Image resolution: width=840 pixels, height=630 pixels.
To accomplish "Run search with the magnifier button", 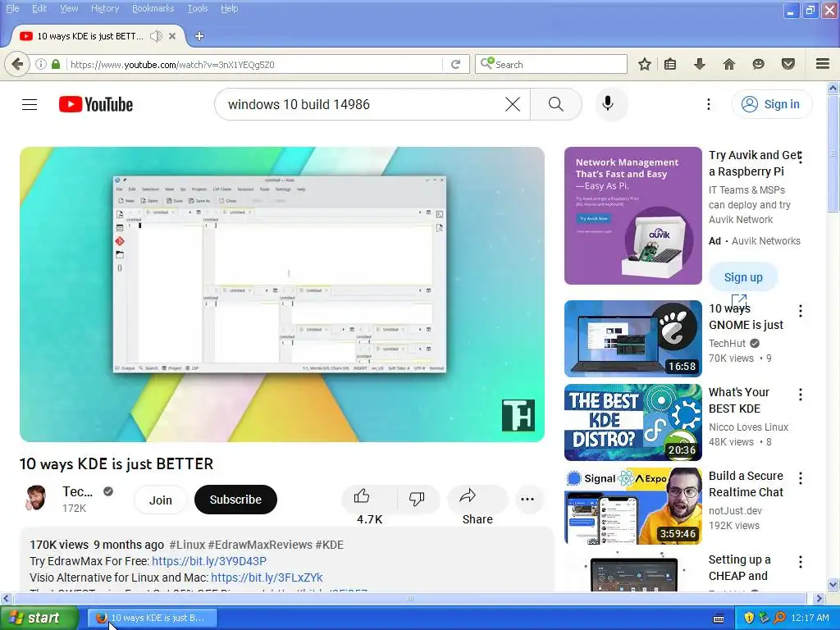I will [x=556, y=104].
